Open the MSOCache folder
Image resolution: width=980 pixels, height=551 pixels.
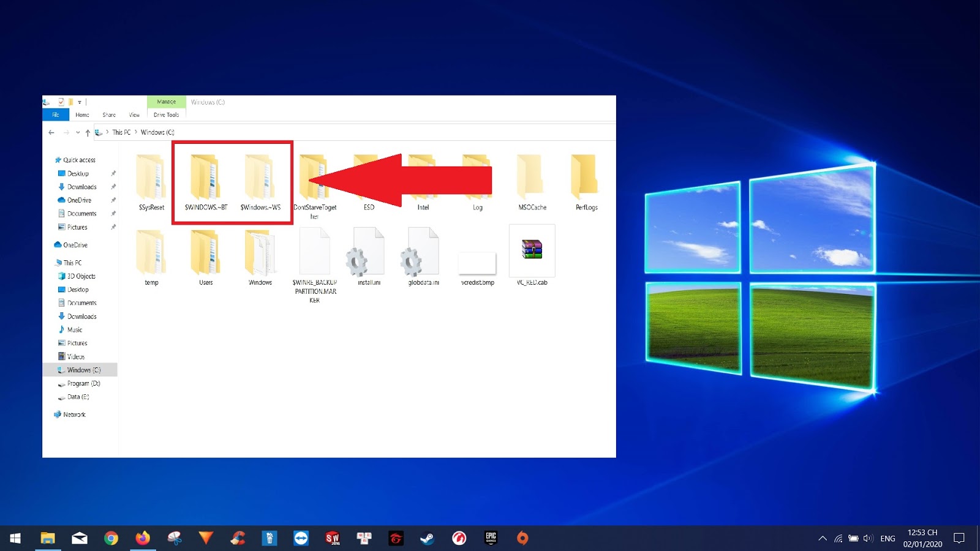tap(532, 182)
